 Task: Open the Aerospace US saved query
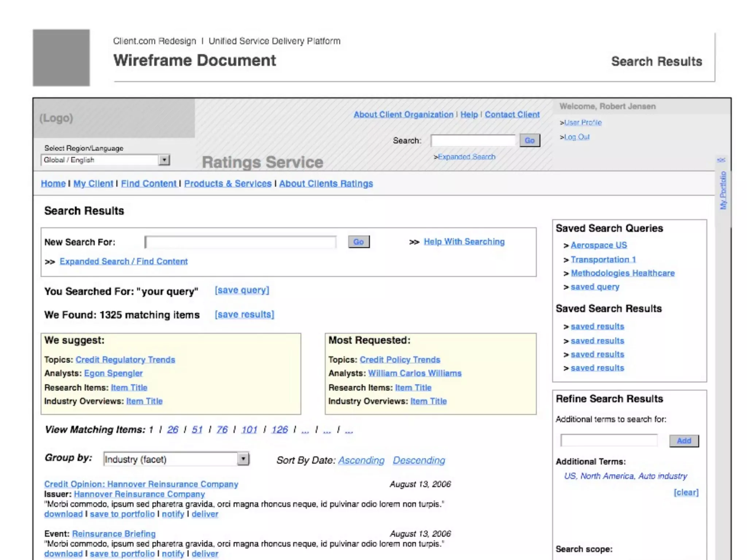[599, 245]
